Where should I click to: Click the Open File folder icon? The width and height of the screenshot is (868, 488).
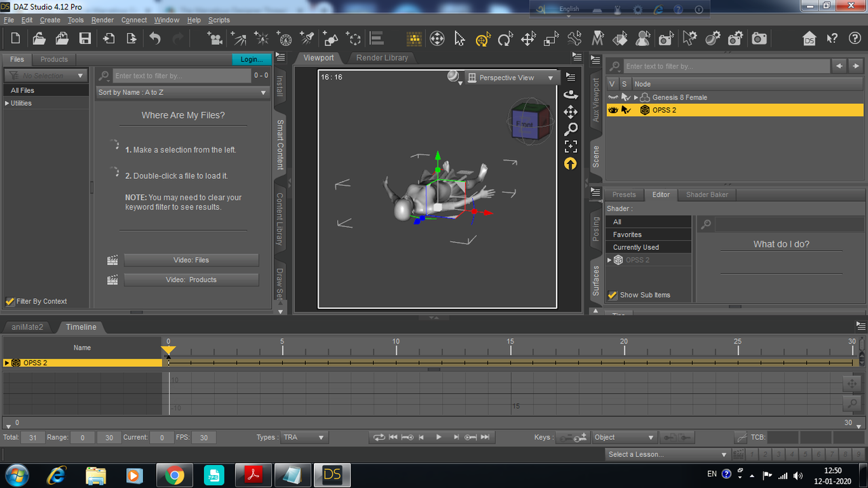[39, 39]
